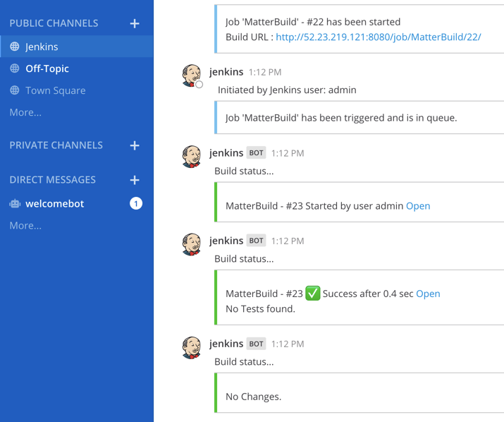This screenshot has height=422, width=504.
Task: Click the text 'Initiated by Jenkins user: admin'
Action: point(287,90)
